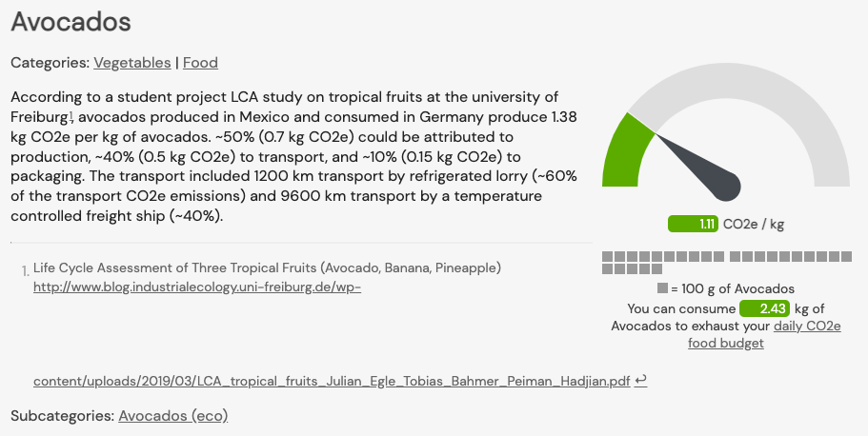Open the superscript footnote 1 reference
The height and width of the screenshot is (436, 868).
point(71,115)
